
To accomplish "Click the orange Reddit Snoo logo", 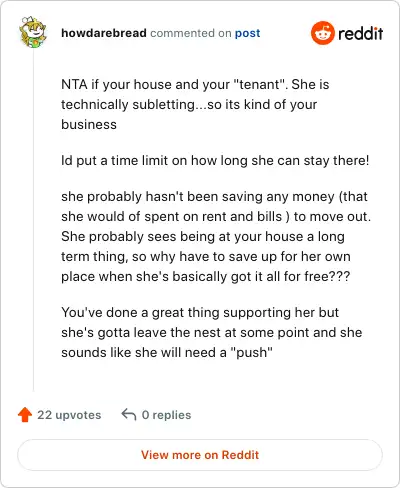I will (x=322, y=33).
